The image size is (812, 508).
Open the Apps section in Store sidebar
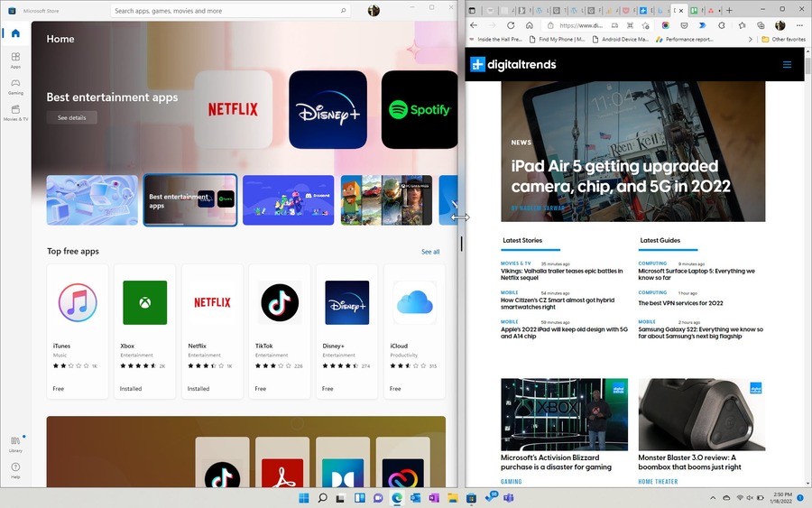click(15, 60)
